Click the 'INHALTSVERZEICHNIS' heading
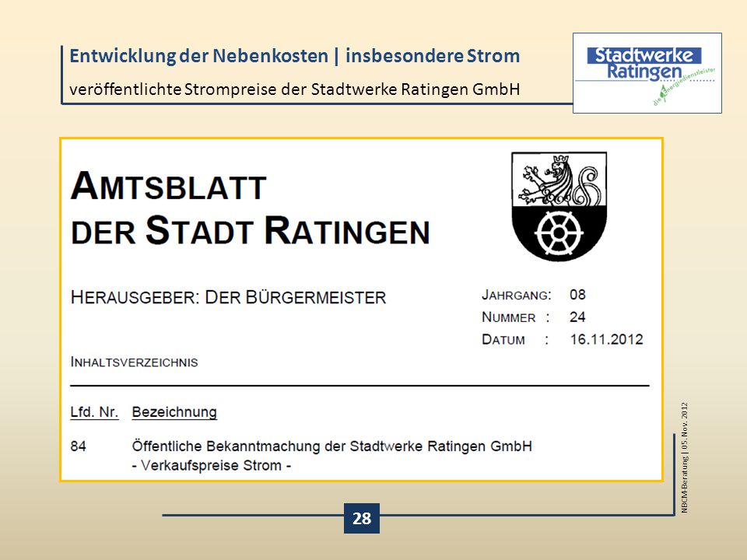 tap(134, 362)
